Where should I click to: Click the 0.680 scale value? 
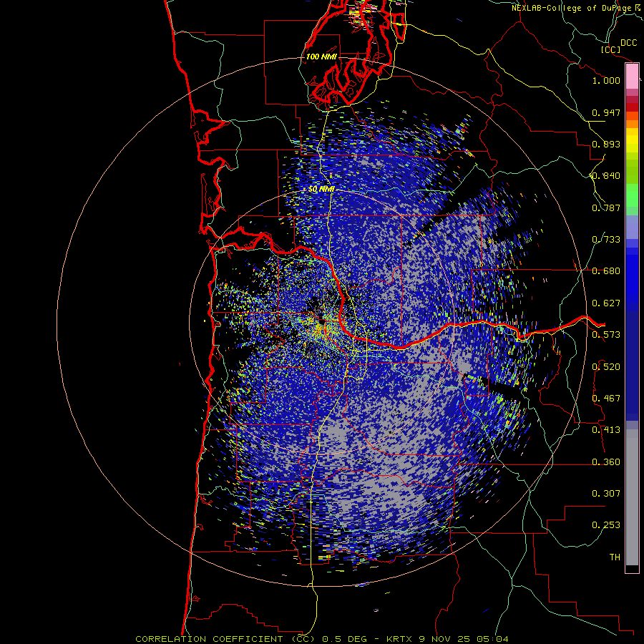[x=606, y=271]
